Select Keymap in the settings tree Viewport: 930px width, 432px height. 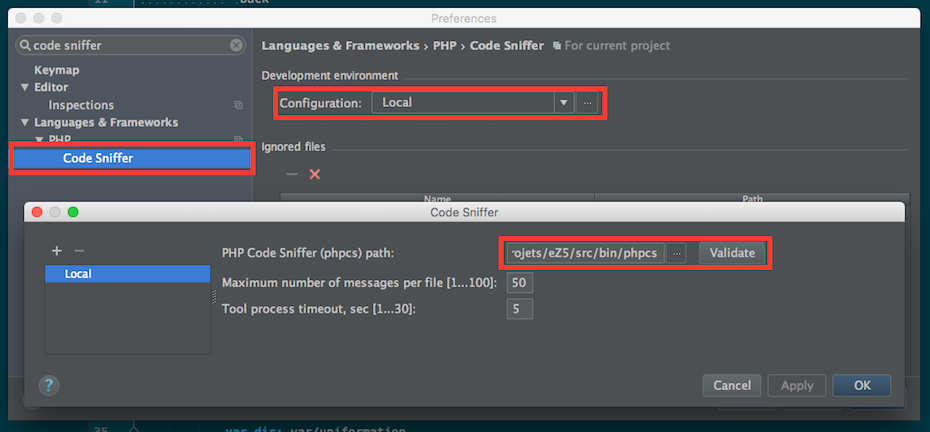coord(57,70)
